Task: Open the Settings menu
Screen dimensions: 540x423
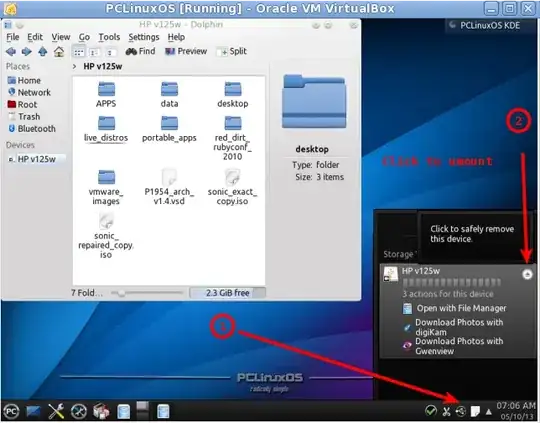Action: [x=144, y=37]
